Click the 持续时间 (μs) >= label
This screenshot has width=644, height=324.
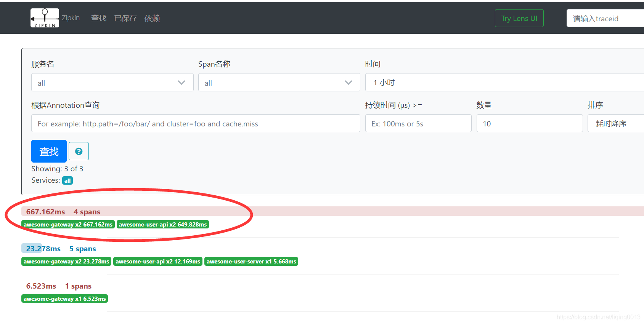pos(393,105)
